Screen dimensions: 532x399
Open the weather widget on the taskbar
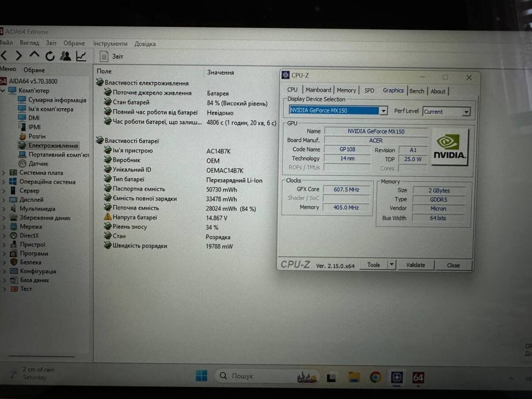[x=32, y=373]
